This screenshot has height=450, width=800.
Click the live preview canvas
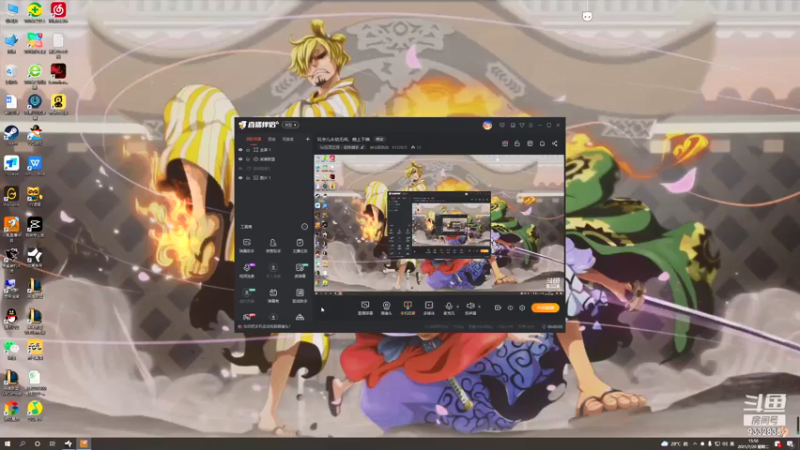[439, 224]
